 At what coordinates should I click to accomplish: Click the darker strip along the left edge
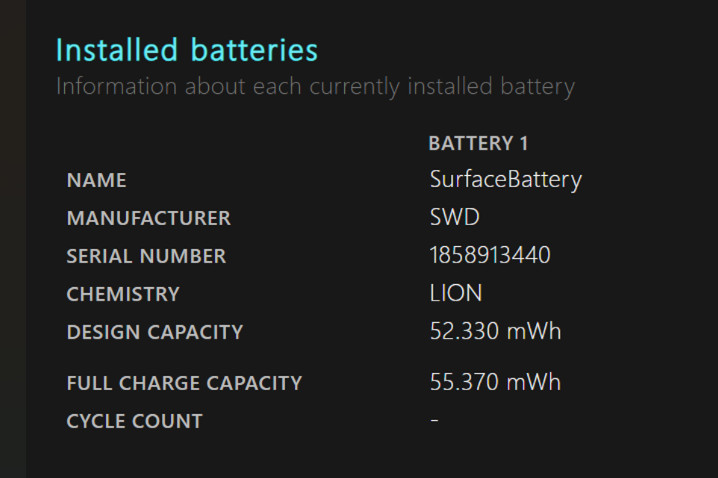12,240
